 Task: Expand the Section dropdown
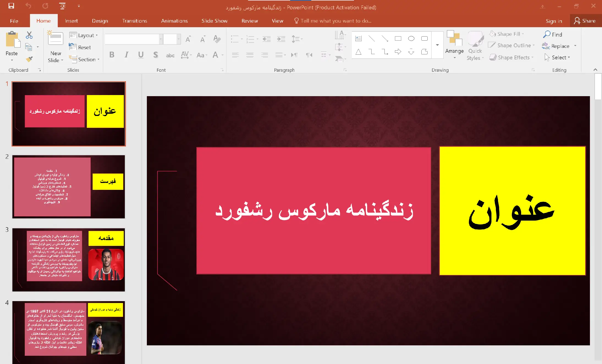[x=84, y=59]
